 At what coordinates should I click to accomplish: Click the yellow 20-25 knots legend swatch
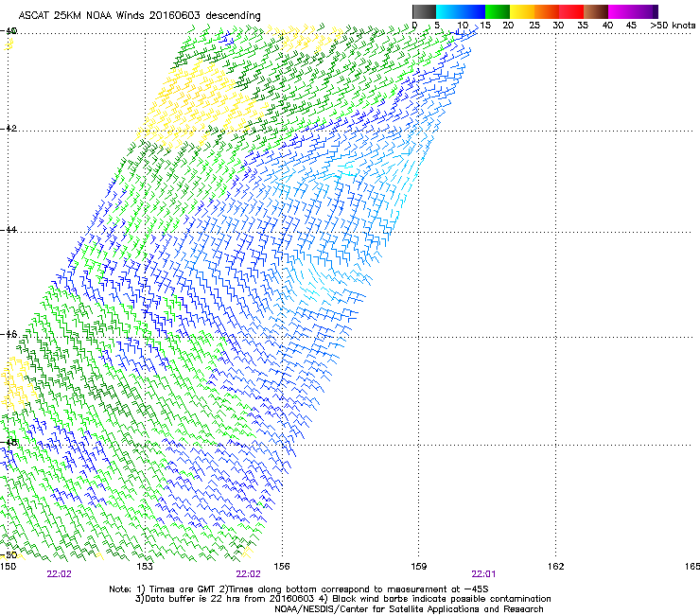tap(522, 11)
